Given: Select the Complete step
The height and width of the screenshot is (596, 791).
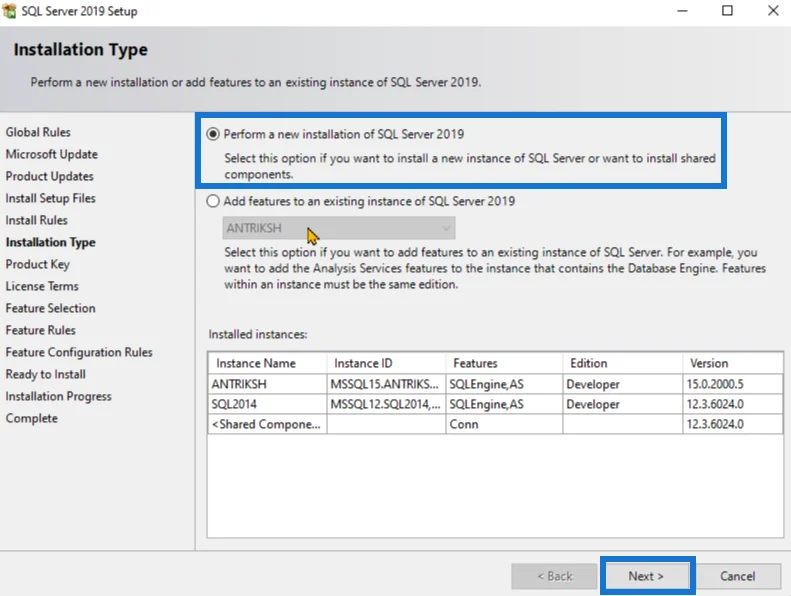Looking at the screenshot, I should pyautogui.click(x=32, y=418).
